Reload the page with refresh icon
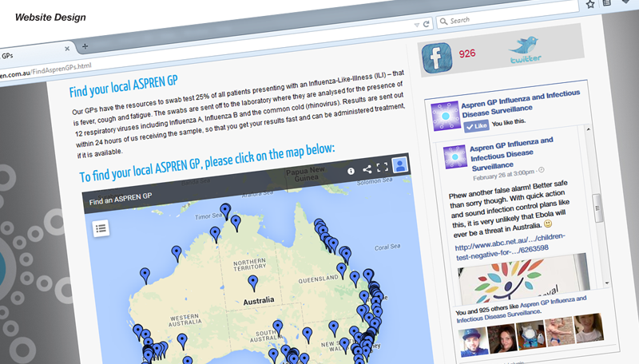 (427, 24)
